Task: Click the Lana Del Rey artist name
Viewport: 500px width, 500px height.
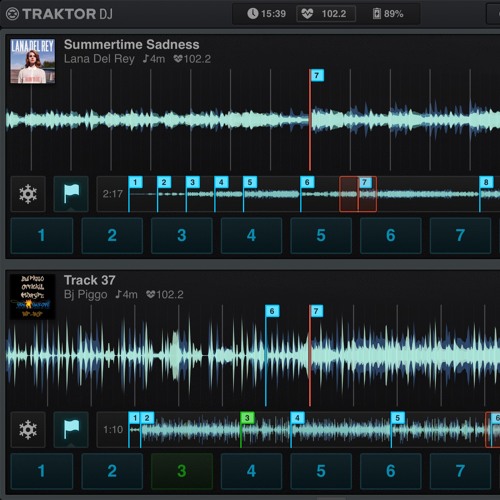Action: [x=99, y=59]
